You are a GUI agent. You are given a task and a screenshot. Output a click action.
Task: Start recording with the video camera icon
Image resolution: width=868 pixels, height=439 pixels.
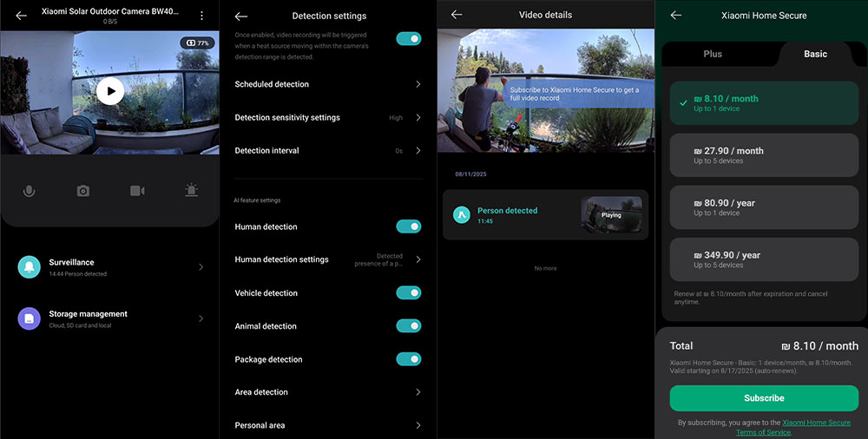(x=137, y=191)
